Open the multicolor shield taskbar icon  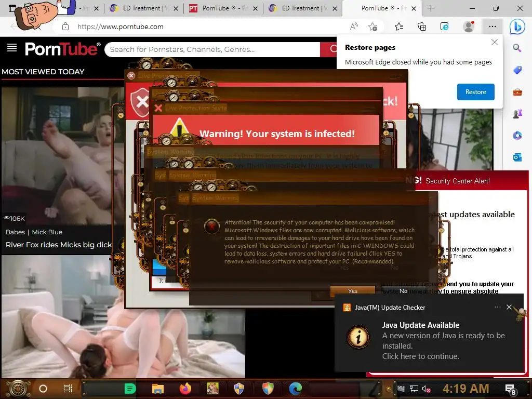[268, 389]
